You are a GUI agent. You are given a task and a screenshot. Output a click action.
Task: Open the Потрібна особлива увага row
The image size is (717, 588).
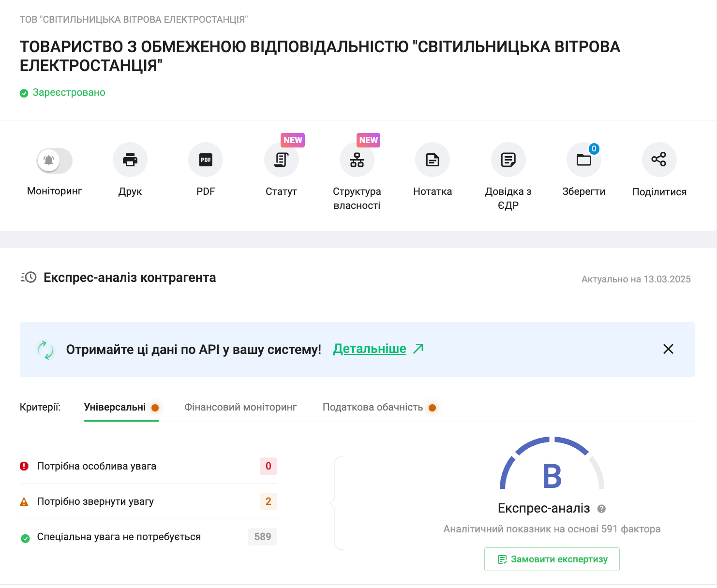click(149, 466)
